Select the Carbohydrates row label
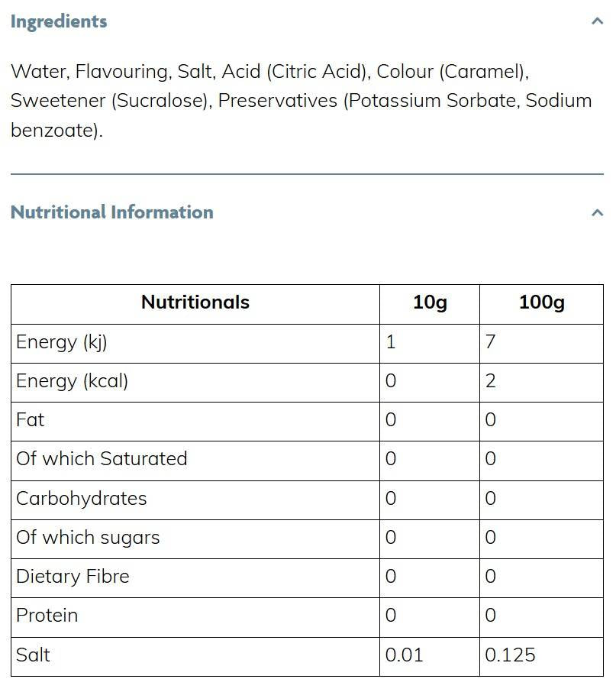 pos(82,499)
